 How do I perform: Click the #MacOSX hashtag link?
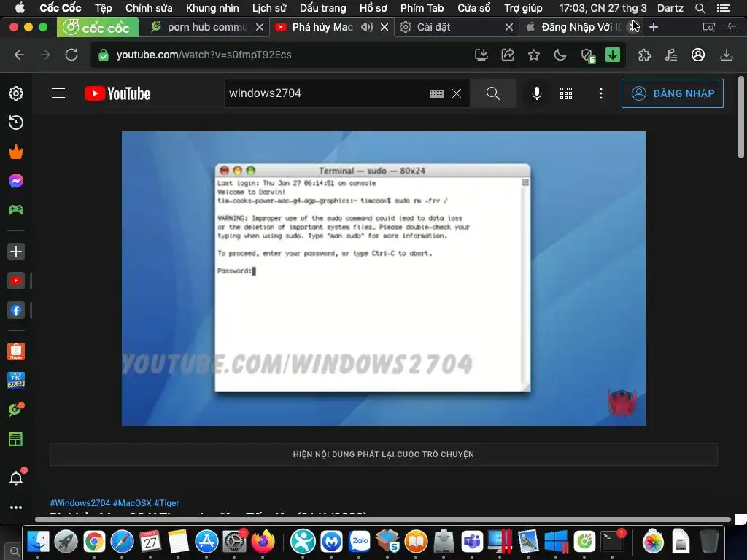coord(132,503)
